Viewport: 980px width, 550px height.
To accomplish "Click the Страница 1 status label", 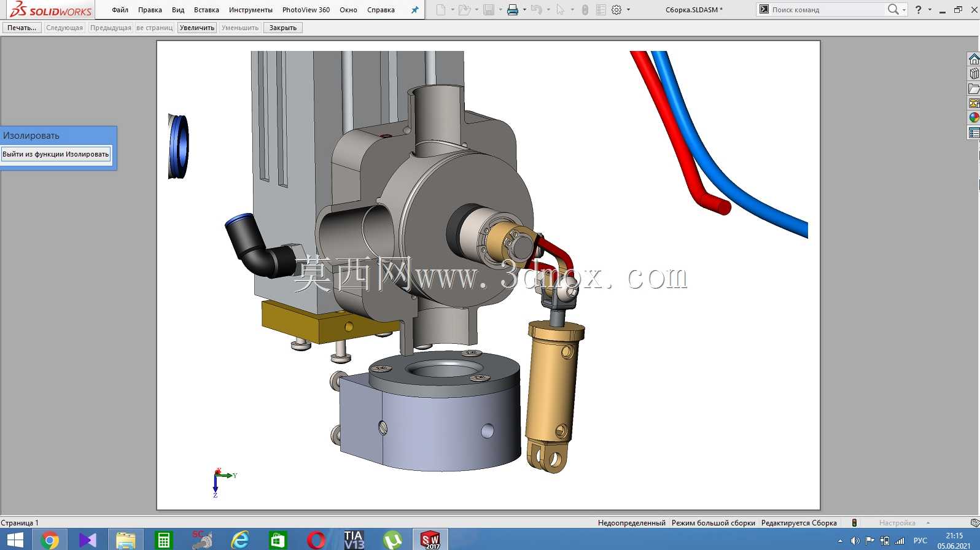I will pos(20,523).
